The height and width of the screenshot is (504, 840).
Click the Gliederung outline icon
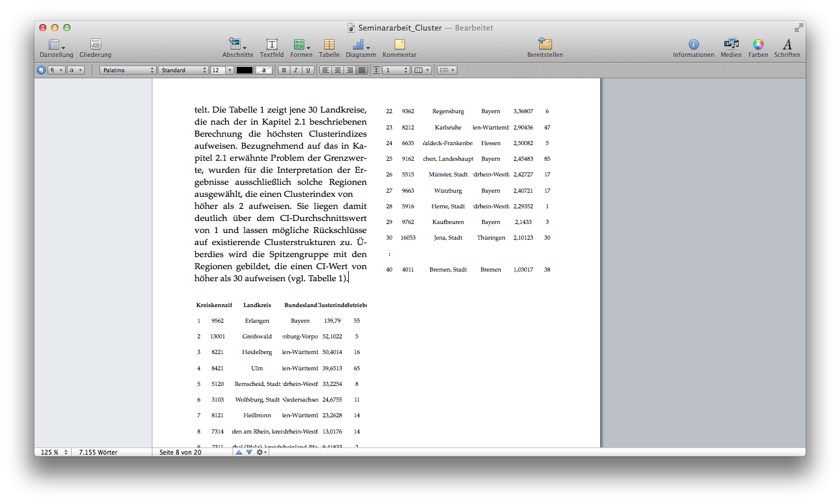[95, 44]
